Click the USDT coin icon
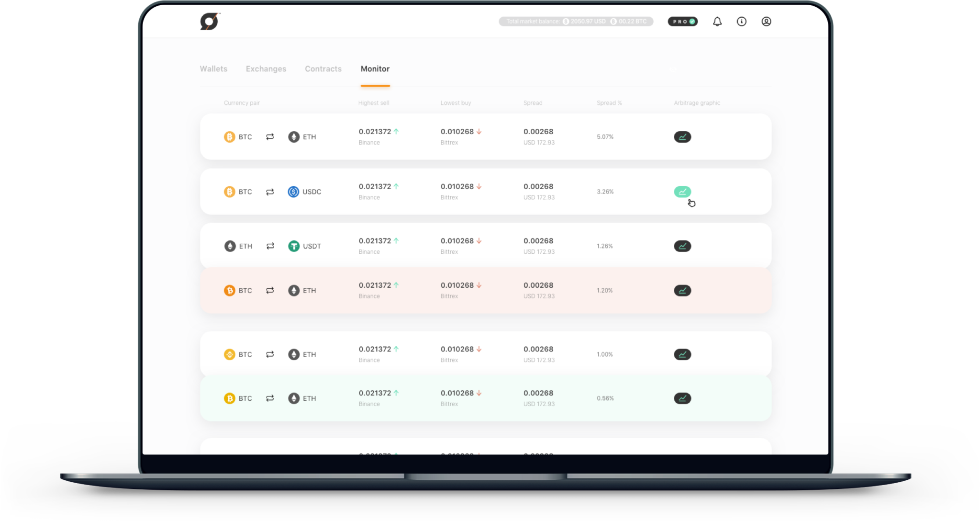 294,246
